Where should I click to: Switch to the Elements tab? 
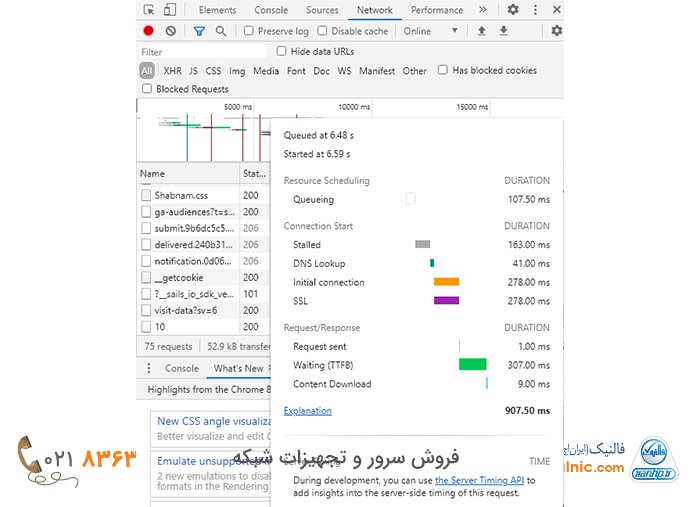[217, 10]
